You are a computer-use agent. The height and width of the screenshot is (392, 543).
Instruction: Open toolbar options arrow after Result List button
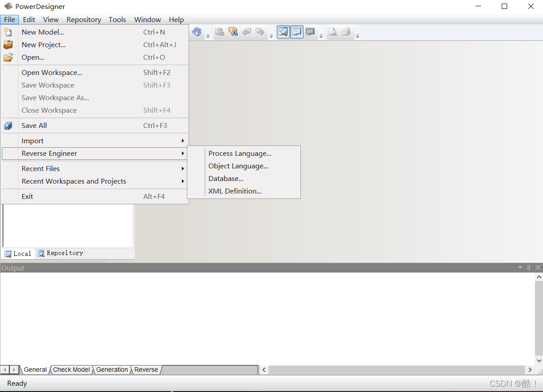click(x=321, y=36)
